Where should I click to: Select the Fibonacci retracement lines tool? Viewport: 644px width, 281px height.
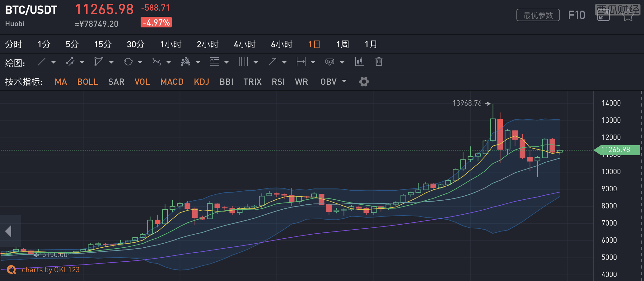215,62
